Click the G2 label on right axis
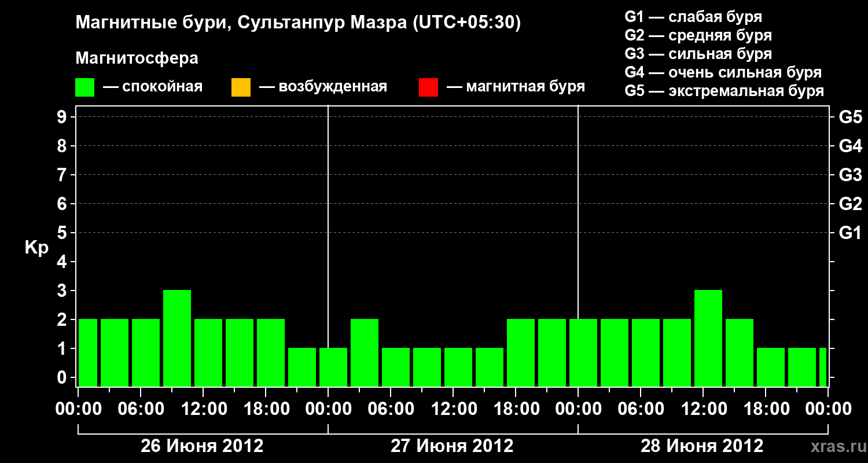Viewport: 868px width, 463px height. tap(851, 204)
